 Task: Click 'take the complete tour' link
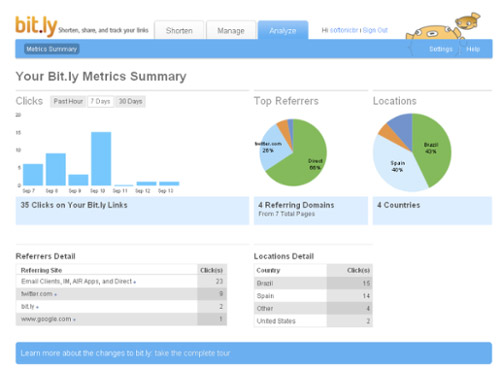[192, 353]
